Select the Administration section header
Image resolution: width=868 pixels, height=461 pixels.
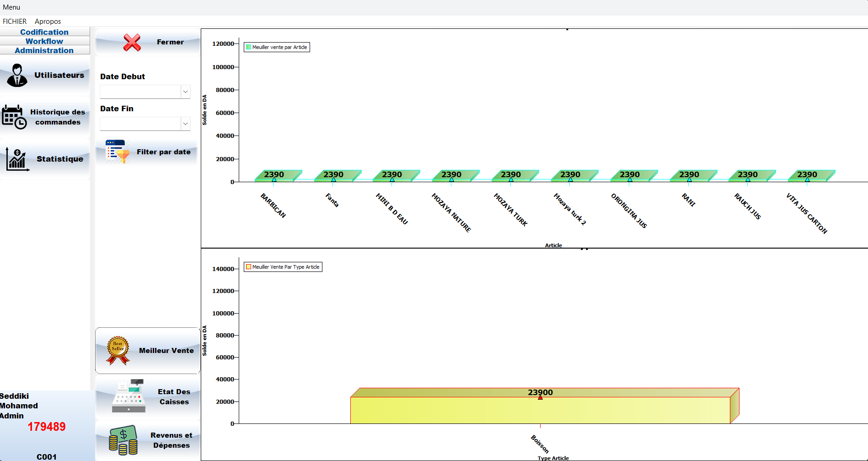click(x=44, y=50)
